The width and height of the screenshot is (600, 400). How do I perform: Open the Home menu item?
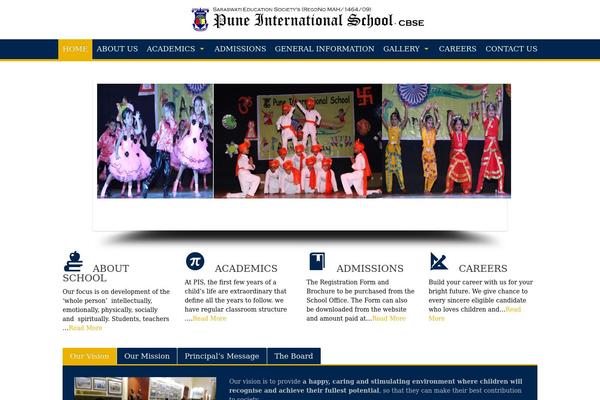tap(75, 49)
